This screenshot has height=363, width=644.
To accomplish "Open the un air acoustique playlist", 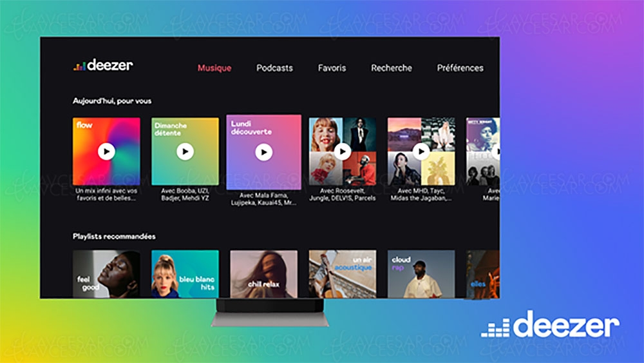I will tap(342, 274).
